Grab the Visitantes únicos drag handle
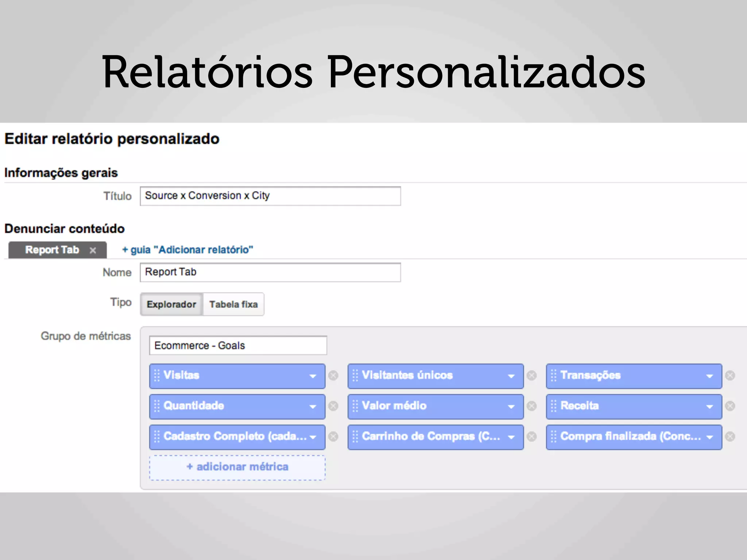This screenshot has width=747, height=560. click(355, 376)
